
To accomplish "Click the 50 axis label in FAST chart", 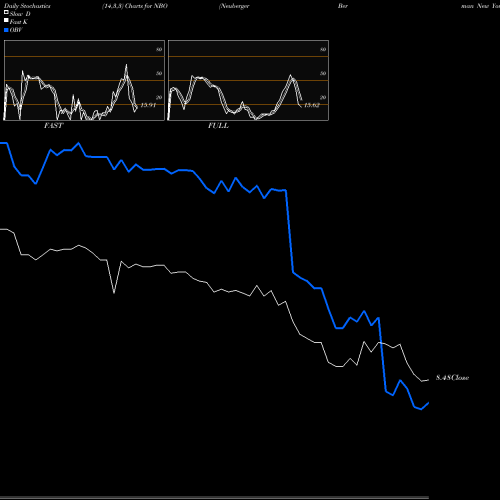I will [x=159, y=73].
